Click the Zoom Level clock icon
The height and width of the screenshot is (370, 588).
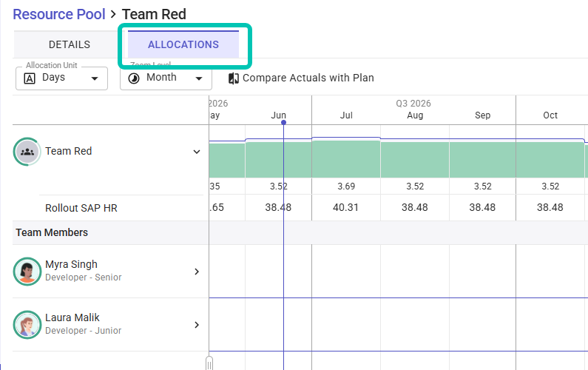134,78
